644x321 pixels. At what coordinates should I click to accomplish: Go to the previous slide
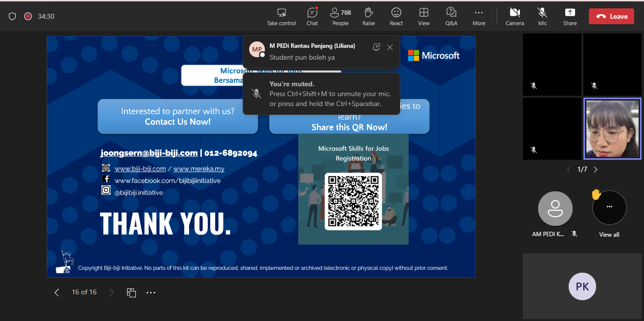tap(57, 292)
